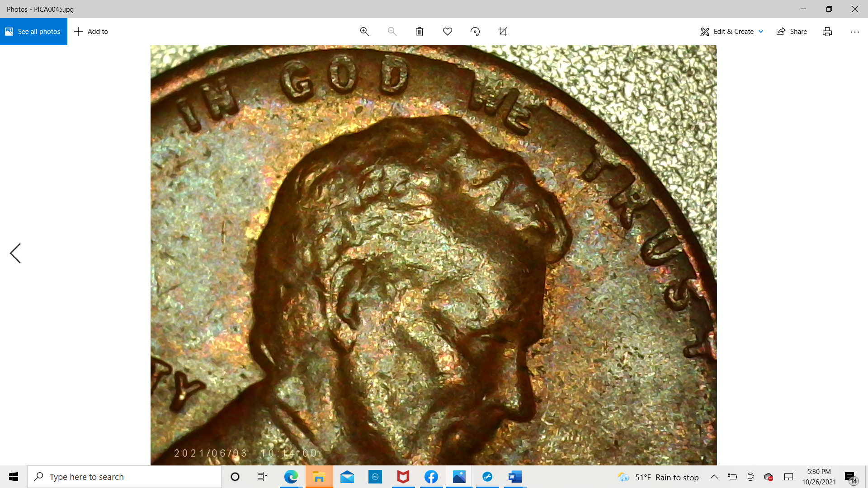Screen dimensions: 868x488
Task: Click the delete trash can icon
Action: pyautogui.click(x=420, y=32)
